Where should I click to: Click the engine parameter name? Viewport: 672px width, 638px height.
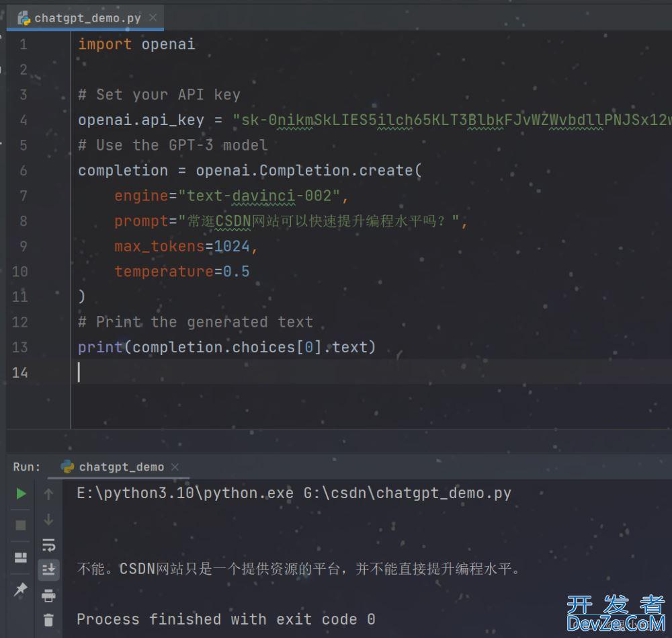pos(141,196)
